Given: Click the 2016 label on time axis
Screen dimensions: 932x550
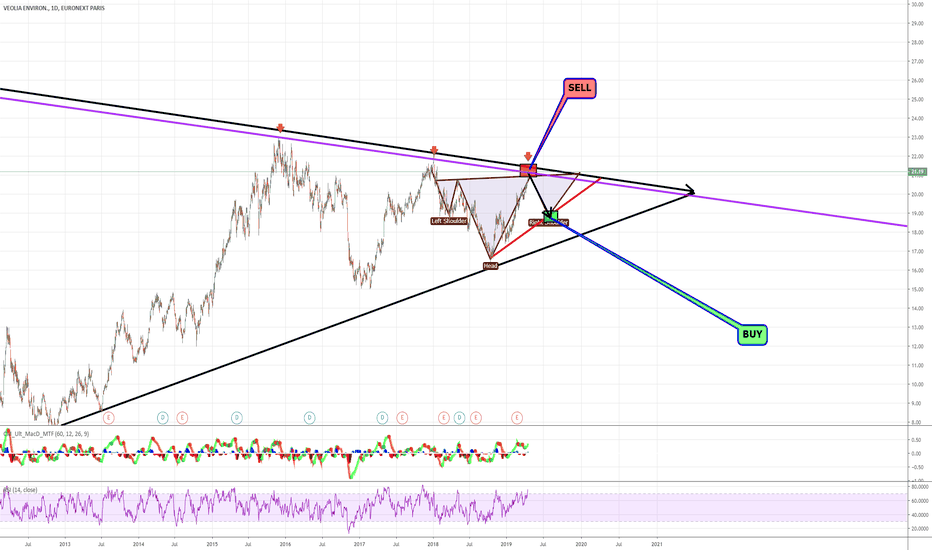Looking at the screenshot, I should (285, 544).
